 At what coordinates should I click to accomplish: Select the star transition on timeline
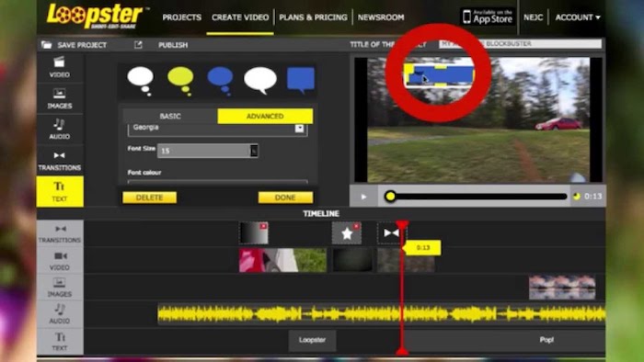[x=347, y=232]
